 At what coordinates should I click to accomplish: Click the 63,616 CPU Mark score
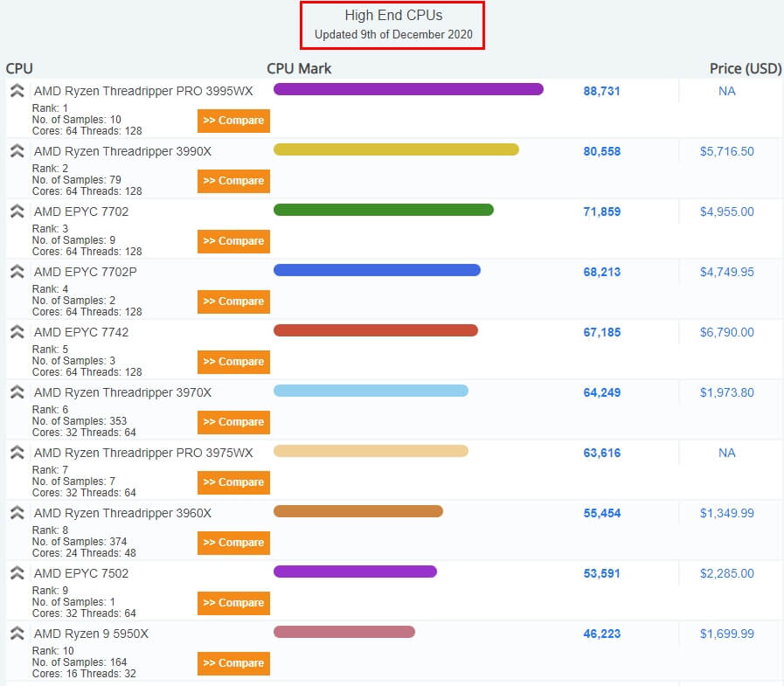pos(601,453)
